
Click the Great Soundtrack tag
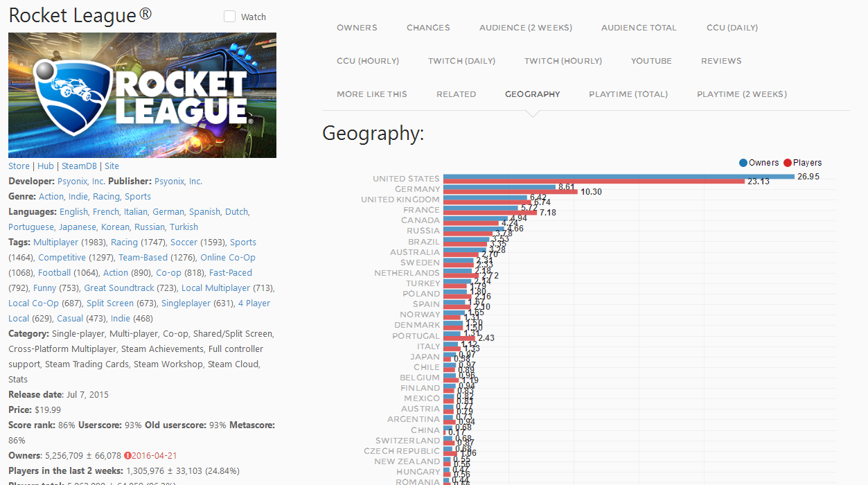(x=119, y=288)
